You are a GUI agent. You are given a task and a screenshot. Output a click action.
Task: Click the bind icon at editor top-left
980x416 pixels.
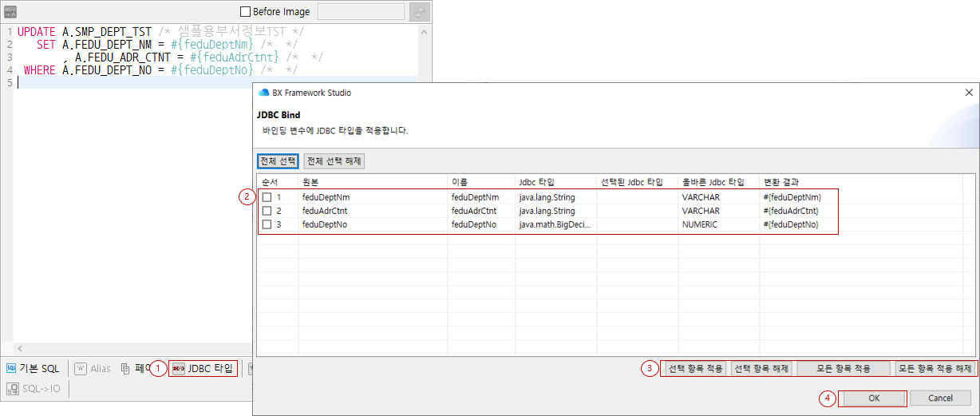click(x=10, y=10)
